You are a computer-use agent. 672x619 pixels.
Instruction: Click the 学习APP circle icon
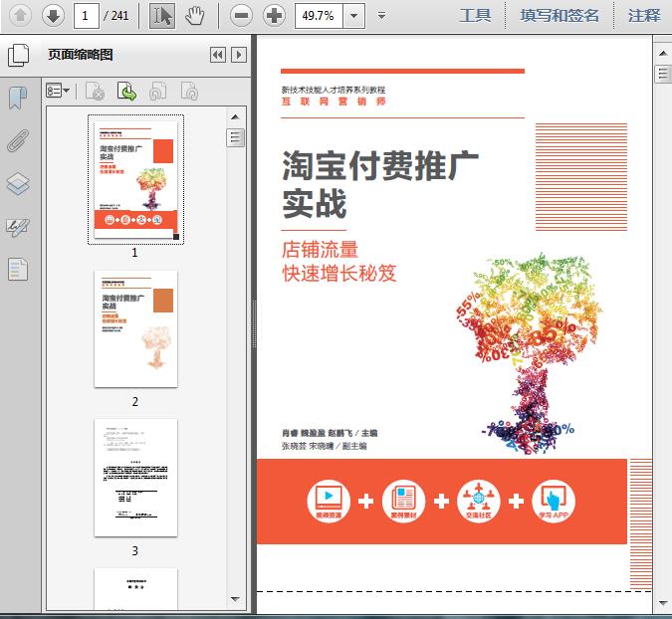tap(554, 501)
